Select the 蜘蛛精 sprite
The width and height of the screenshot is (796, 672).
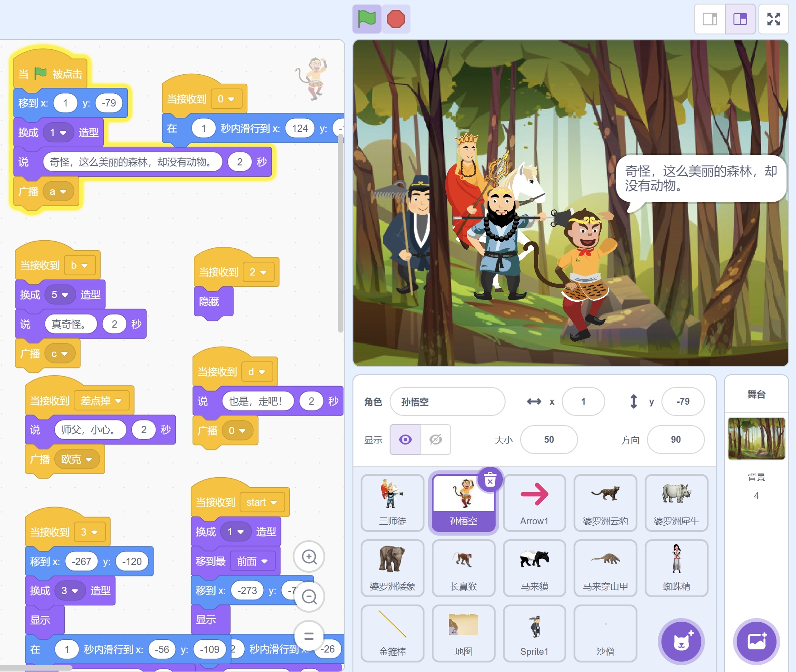(x=676, y=568)
